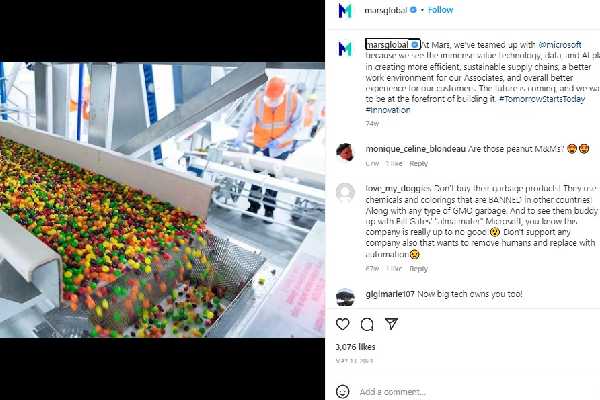
Task: Follow the marsglobal account
Action: tap(441, 10)
